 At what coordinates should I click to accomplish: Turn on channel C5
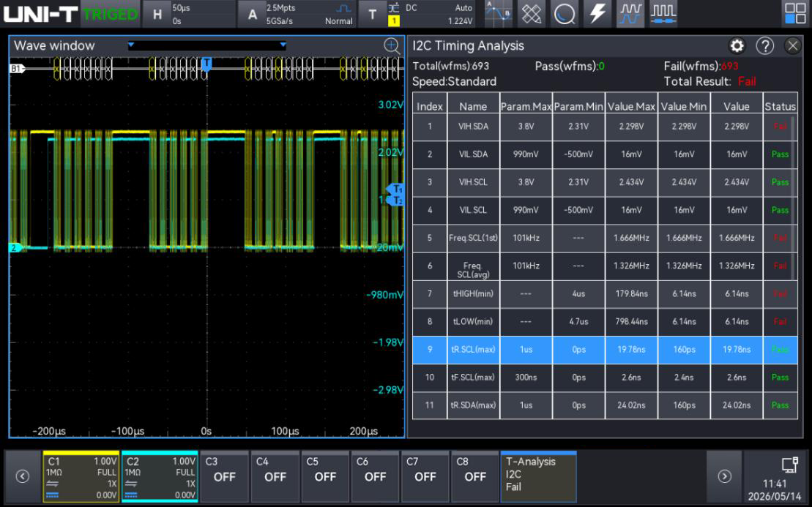(324, 476)
